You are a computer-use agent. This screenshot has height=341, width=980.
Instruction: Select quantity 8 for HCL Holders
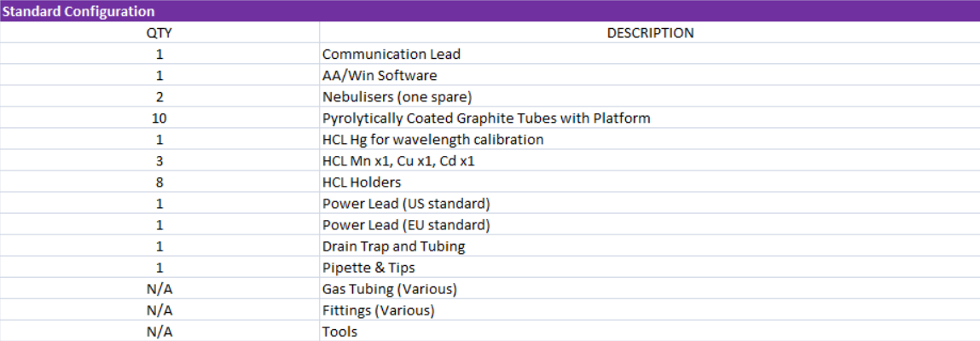point(159,182)
